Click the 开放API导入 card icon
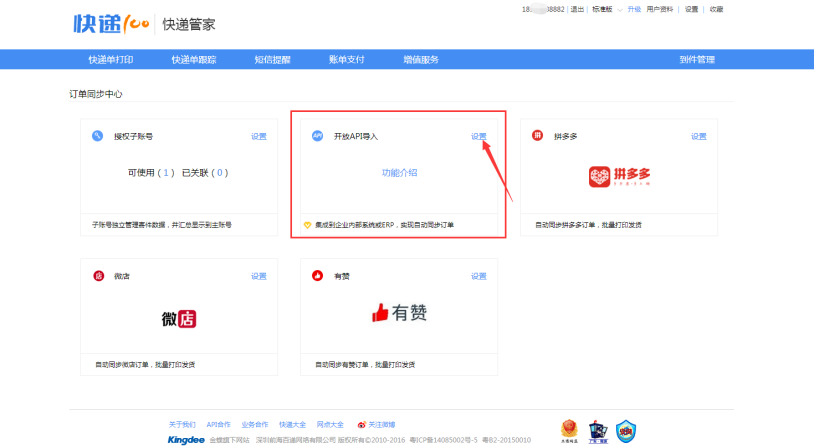 point(317,136)
